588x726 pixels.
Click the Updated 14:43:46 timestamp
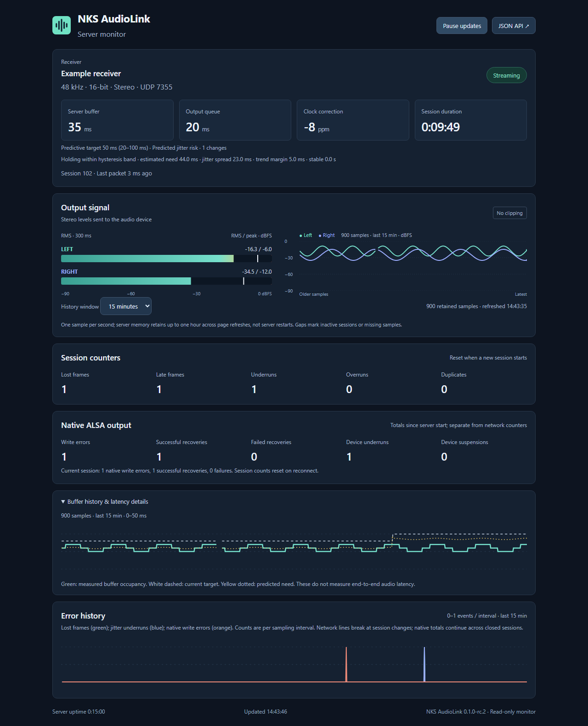coord(266,712)
